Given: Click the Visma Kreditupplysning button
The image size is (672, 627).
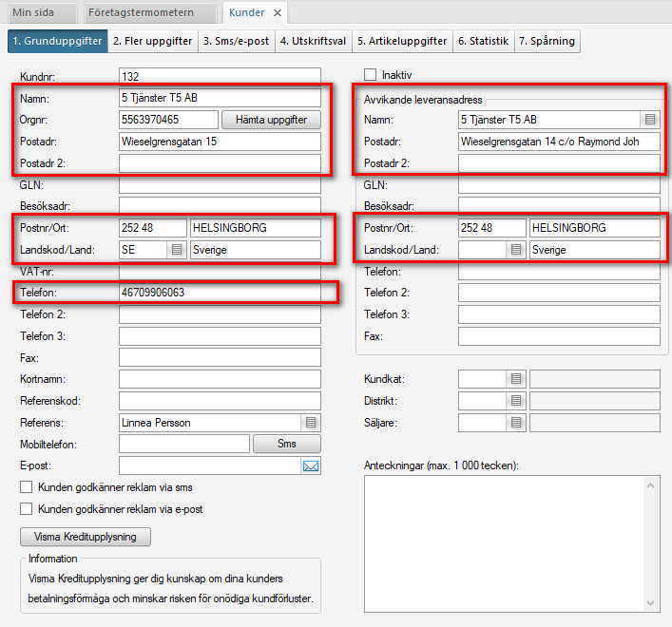Looking at the screenshot, I should (86, 537).
